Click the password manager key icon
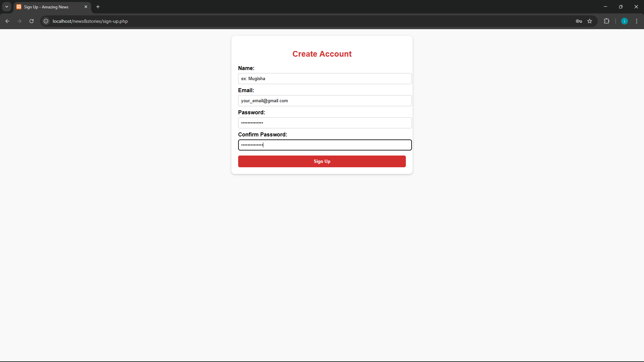This screenshot has width=644, height=362. click(579, 21)
